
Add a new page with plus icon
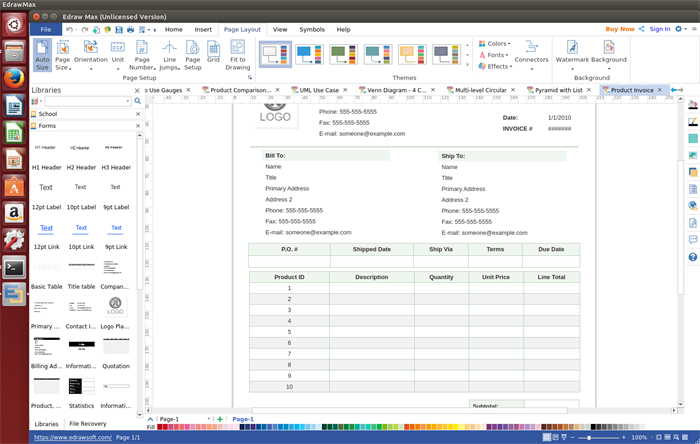pos(220,419)
